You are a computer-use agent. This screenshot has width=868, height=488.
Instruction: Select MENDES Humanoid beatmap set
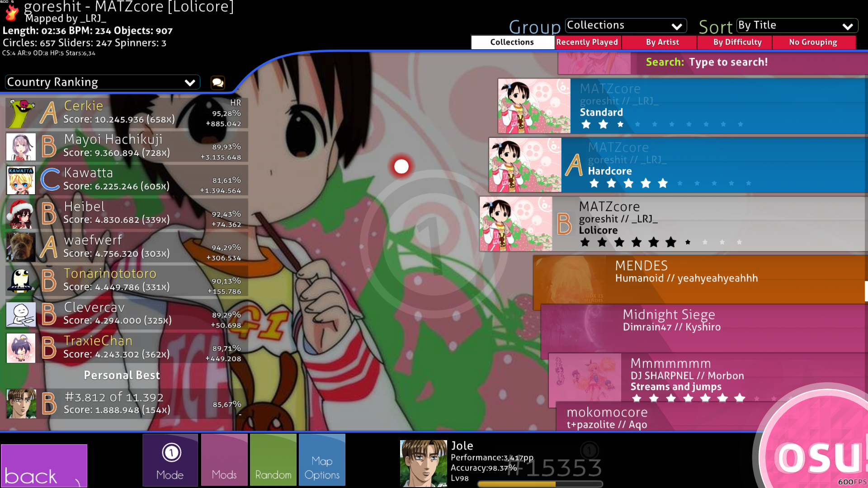[x=700, y=279]
